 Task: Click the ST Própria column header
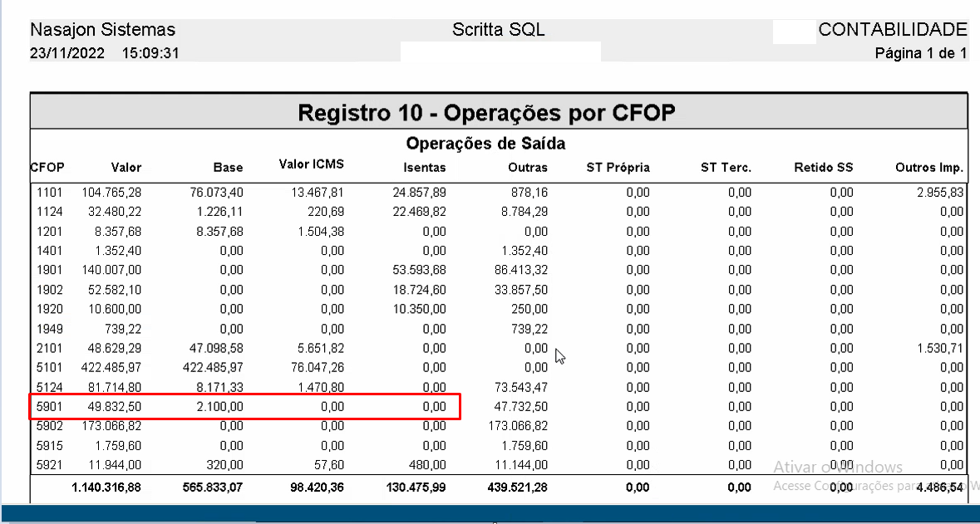pyautogui.click(x=618, y=168)
